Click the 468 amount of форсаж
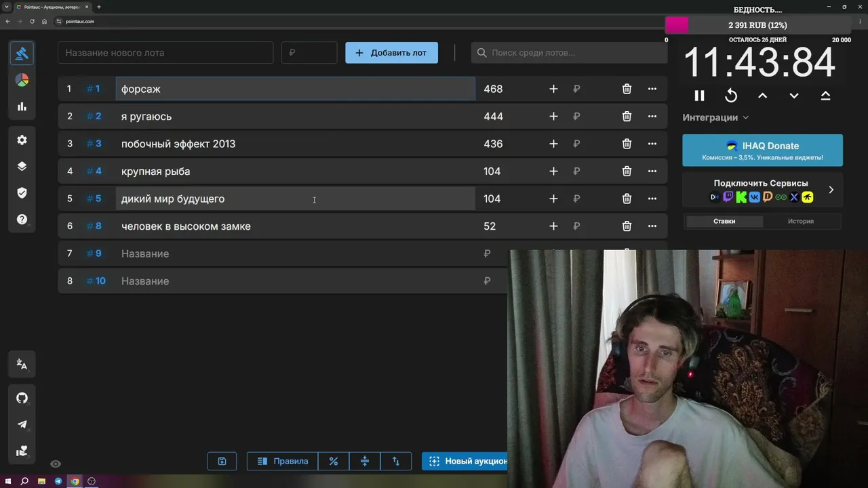Viewport: 868px width, 488px height. click(493, 89)
